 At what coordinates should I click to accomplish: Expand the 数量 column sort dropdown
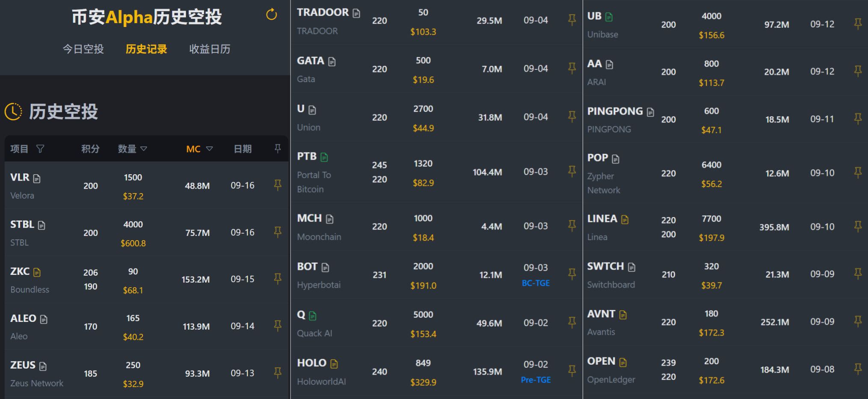tap(144, 149)
